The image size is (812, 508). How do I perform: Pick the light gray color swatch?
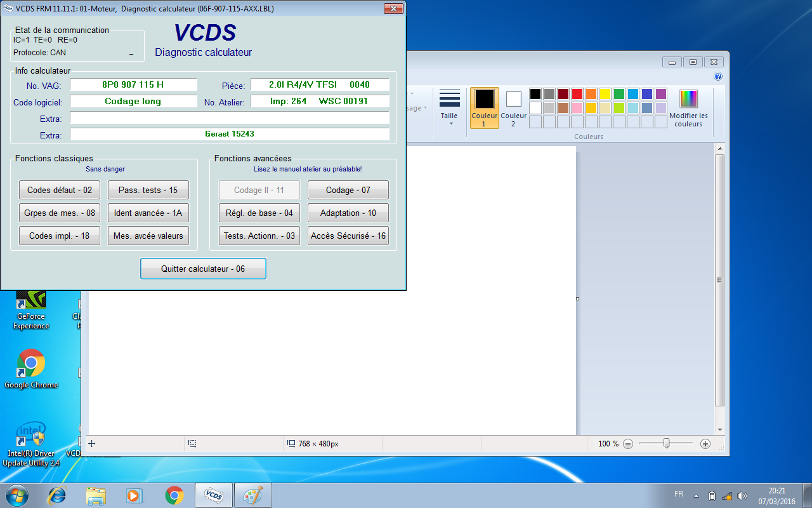pyautogui.click(x=549, y=108)
